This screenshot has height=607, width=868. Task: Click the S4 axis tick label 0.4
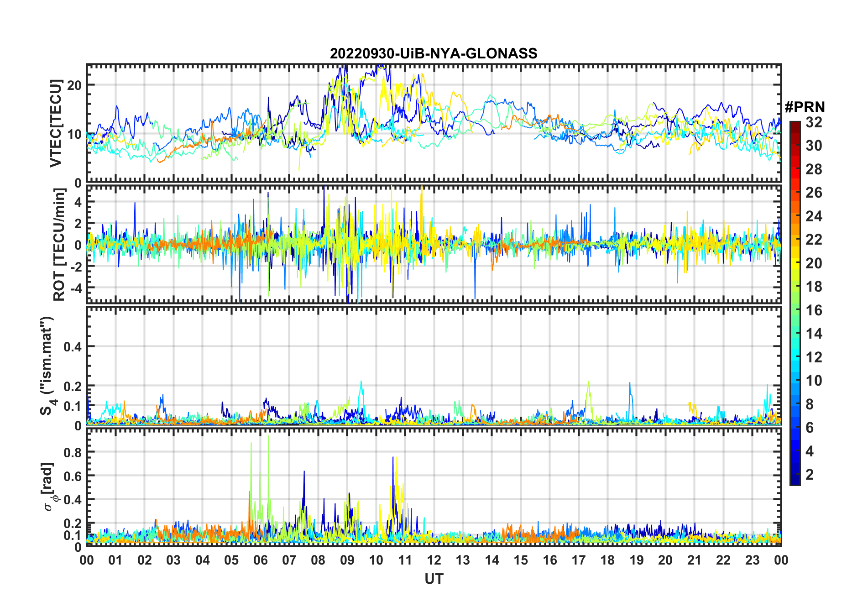(x=73, y=347)
